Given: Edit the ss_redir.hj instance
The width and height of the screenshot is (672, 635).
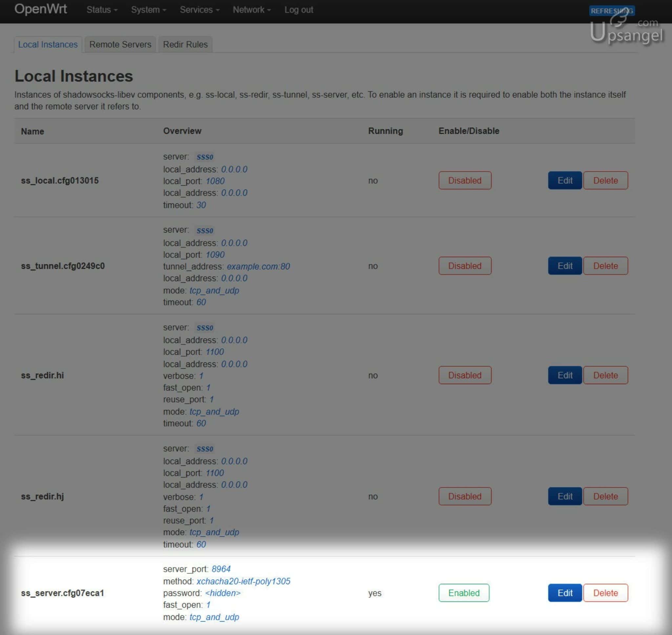Looking at the screenshot, I should click(x=565, y=496).
